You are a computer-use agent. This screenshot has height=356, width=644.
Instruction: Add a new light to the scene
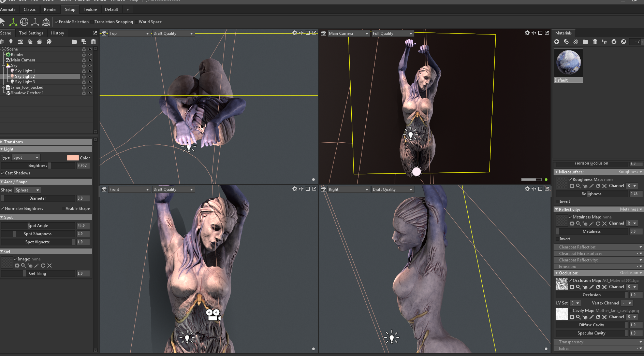pyautogui.click(x=11, y=42)
